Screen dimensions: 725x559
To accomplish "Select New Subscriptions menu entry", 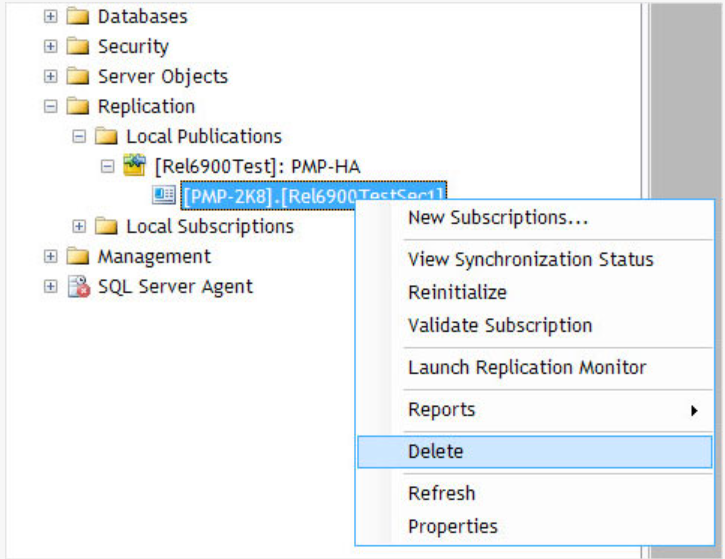I will [x=497, y=218].
